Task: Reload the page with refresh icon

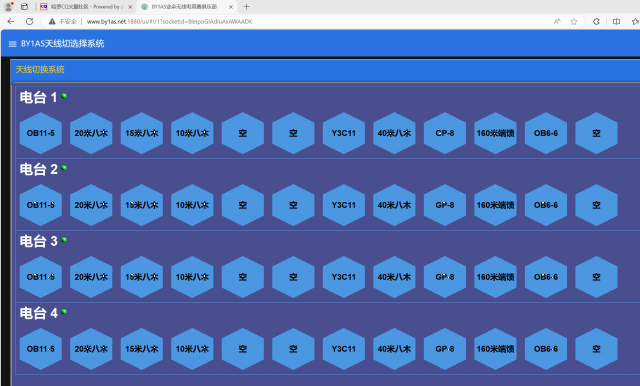Action: click(x=29, y=21)
